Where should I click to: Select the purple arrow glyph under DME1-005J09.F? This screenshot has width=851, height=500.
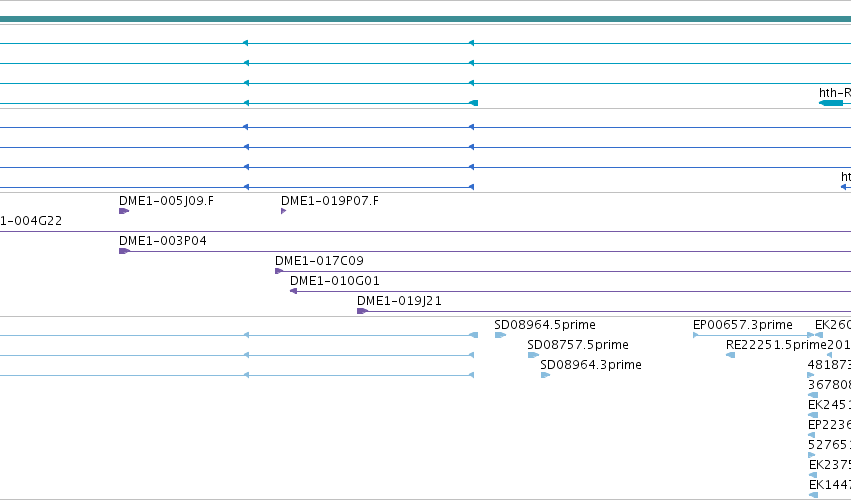coord(124,211)
